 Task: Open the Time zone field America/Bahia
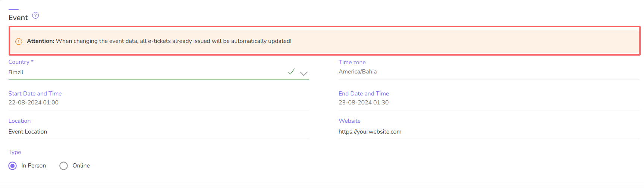489,72
